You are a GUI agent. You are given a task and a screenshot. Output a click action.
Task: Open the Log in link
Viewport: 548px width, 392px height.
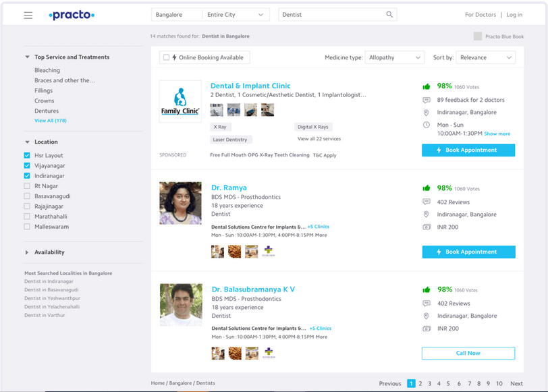[x=514, y=15]
